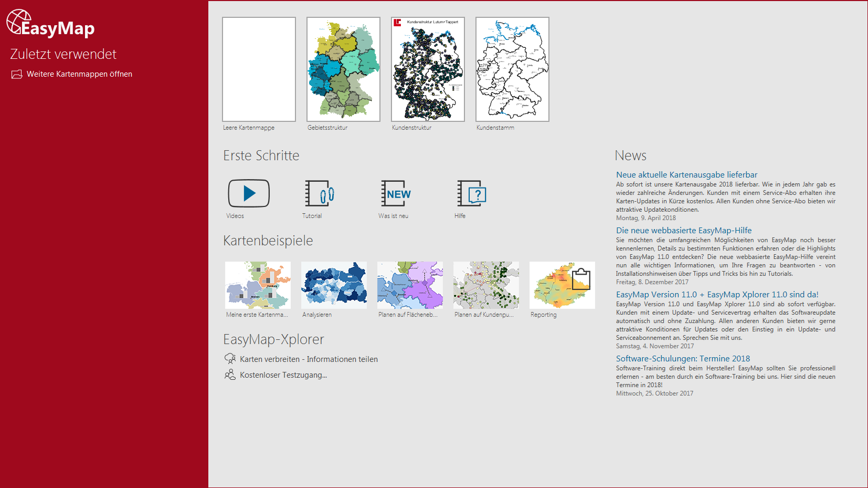Open news Die neue webbasierte EasyMap-Hilfe
The width and height of the screenshot is (868, 488).
(684, 231)
